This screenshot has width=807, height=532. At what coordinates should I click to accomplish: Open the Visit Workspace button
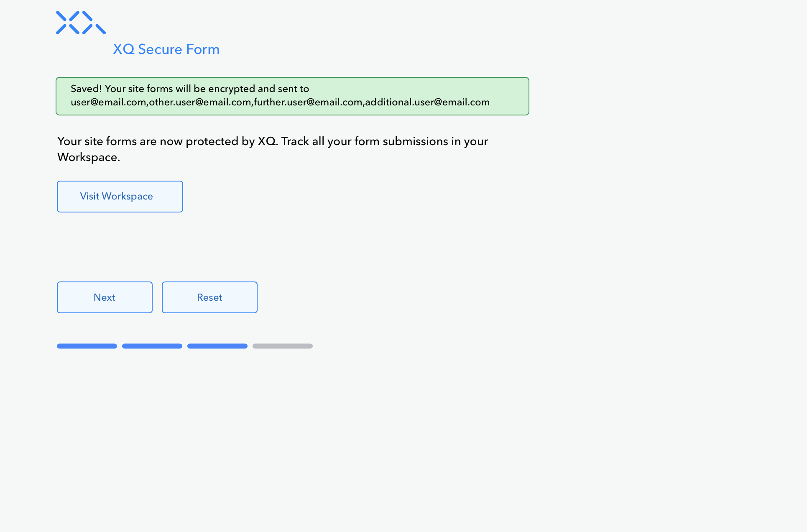(x=120, y=197)
